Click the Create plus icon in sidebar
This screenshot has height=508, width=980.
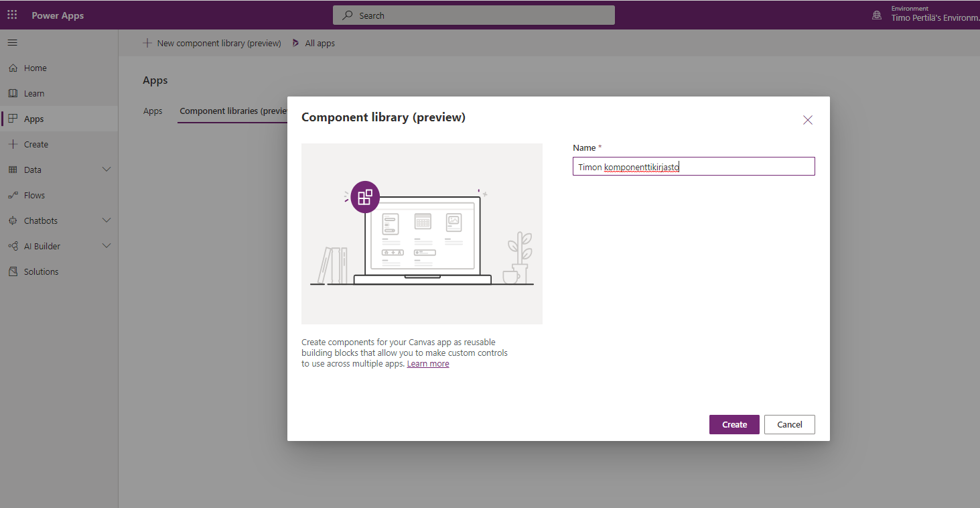point(13,145)
